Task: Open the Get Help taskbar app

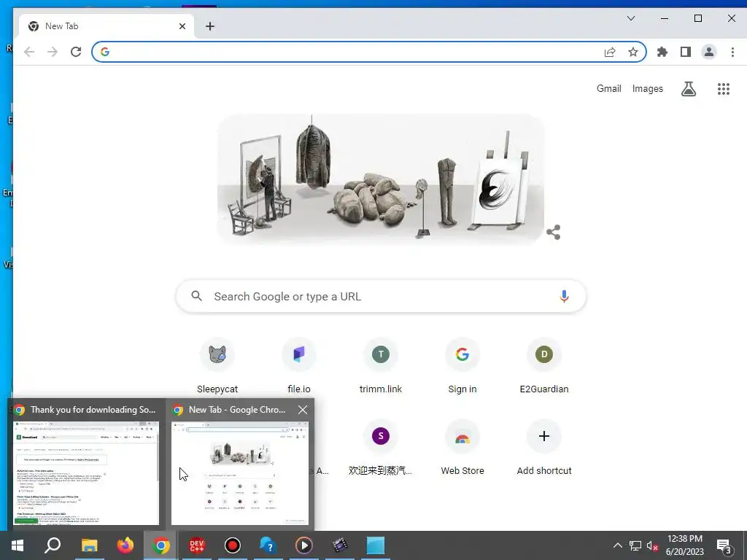Action: 268,545
